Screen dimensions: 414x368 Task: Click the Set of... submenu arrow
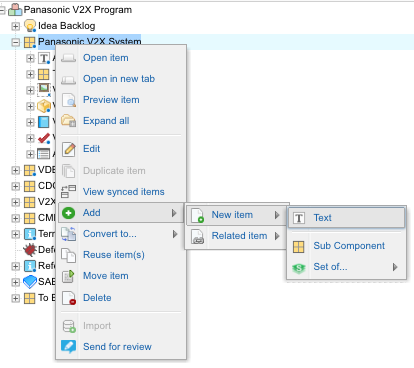coord(395,267)
